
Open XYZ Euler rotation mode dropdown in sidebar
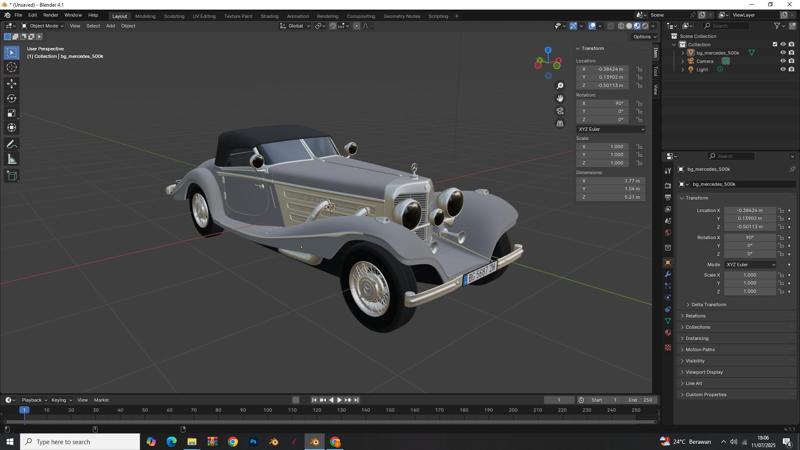click(x=611, y=129)
